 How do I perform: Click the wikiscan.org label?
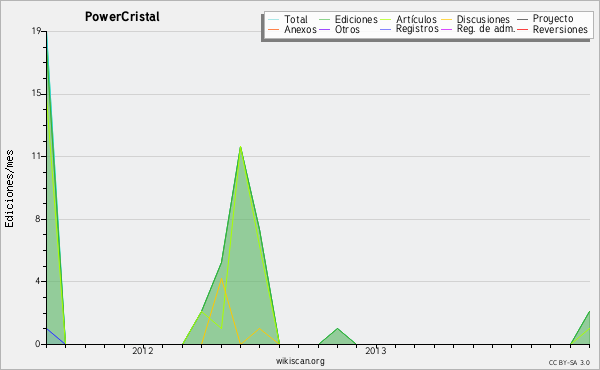300,361
